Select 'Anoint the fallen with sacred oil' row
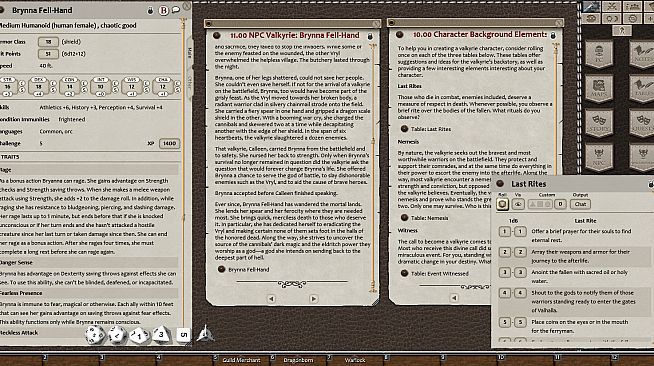The width and height of the screenshot is (654, 366). [574, 276]
